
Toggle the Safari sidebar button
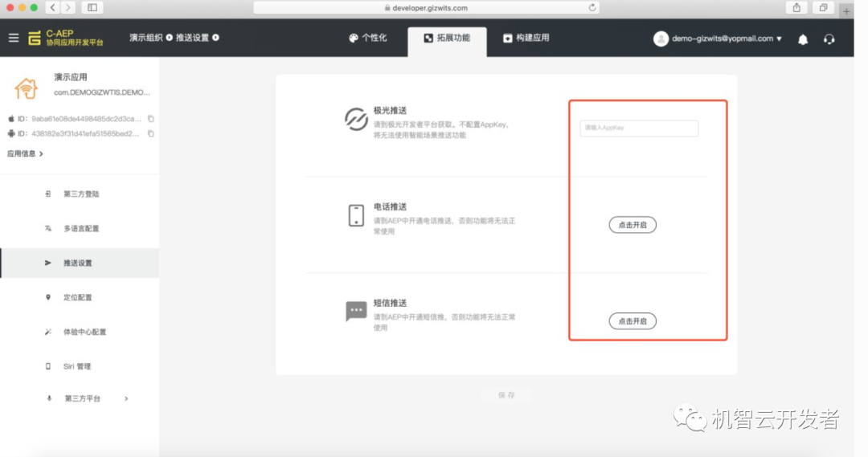coord(92,8)
